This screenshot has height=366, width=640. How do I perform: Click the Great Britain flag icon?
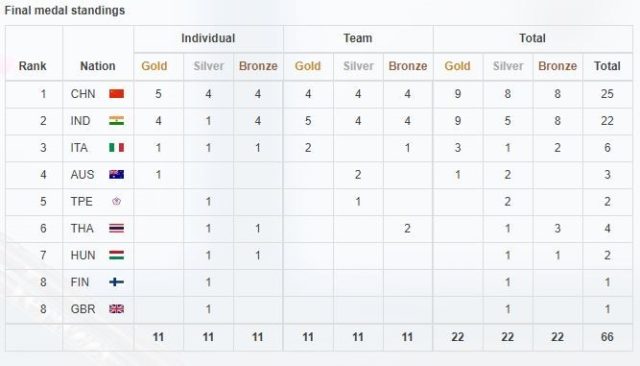(116, 309)
